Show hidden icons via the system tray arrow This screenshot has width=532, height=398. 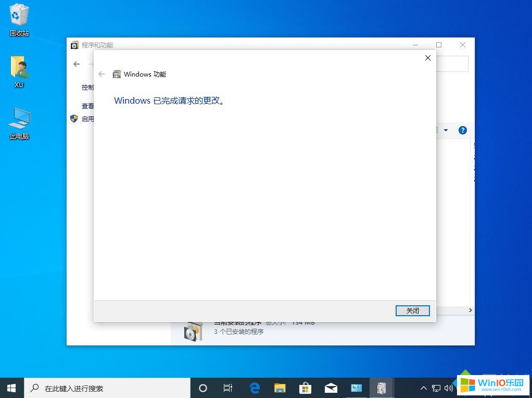coord(423,388)
